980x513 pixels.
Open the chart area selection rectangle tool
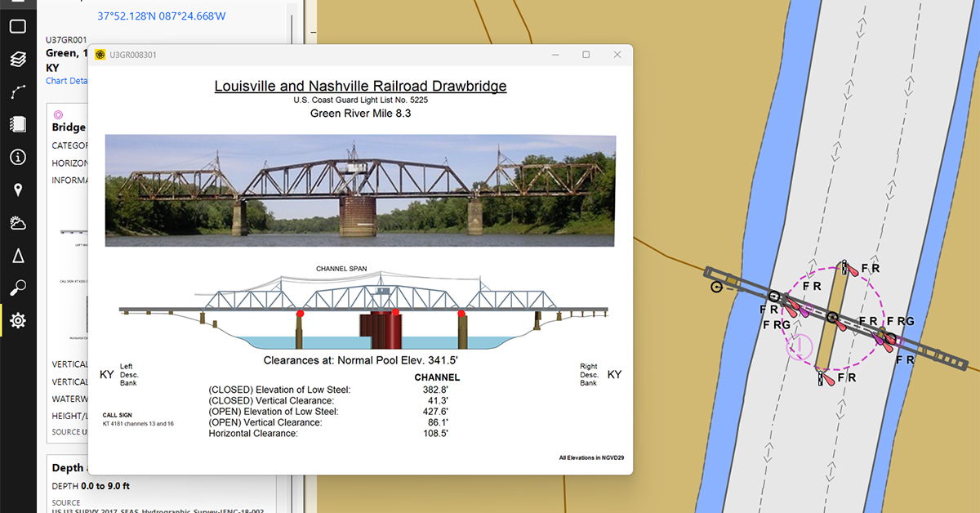click(x=18, y=26)
